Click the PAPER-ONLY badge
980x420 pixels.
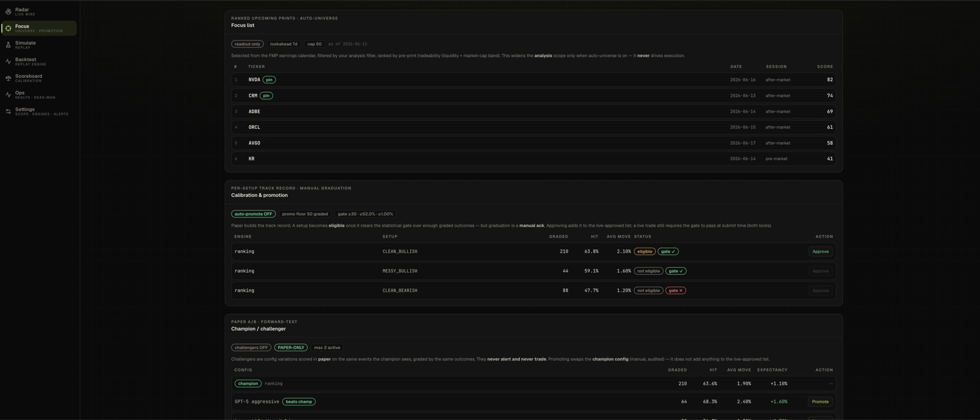pos(291,348)
